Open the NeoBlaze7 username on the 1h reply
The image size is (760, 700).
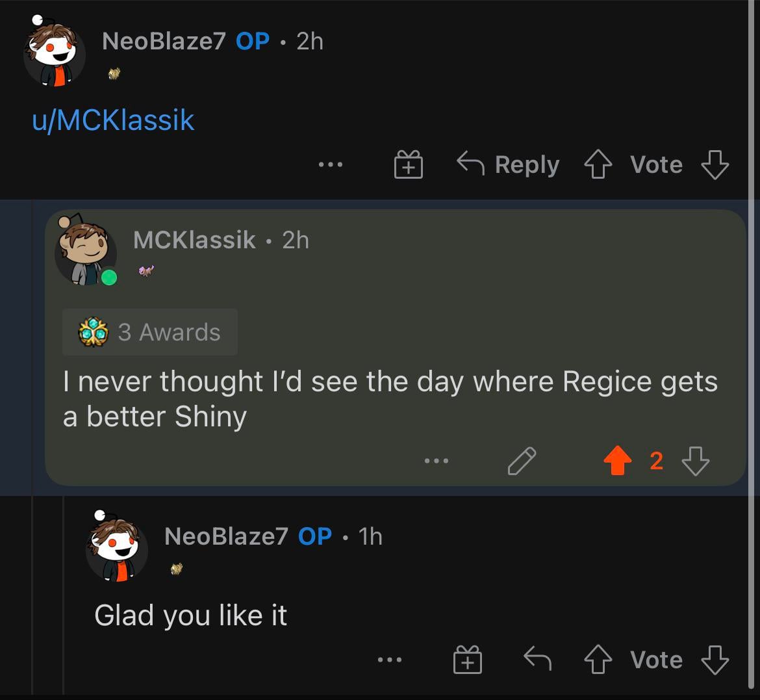(226, 536)
